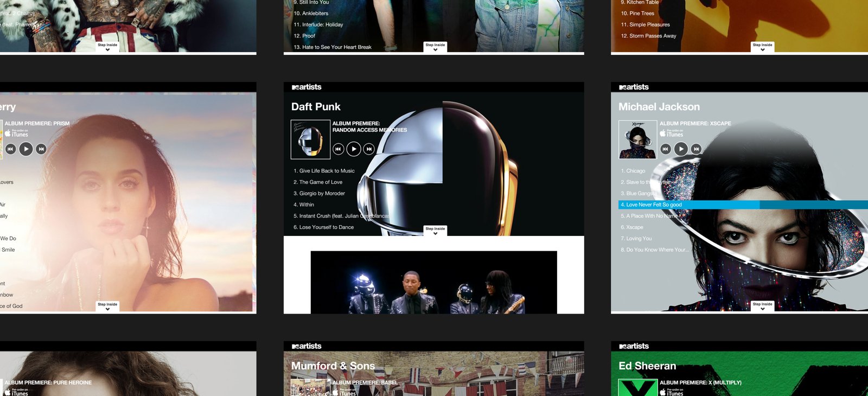
Task: Play the Daft Punk album
Action: [x=354, y=149]
